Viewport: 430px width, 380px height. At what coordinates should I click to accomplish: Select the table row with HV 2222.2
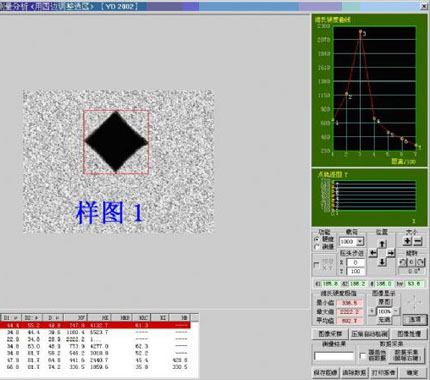(95, 339)
